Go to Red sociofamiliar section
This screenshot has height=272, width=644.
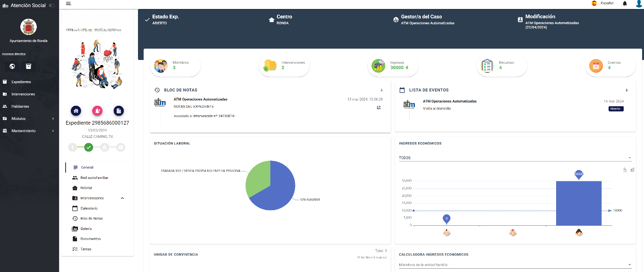94,178
